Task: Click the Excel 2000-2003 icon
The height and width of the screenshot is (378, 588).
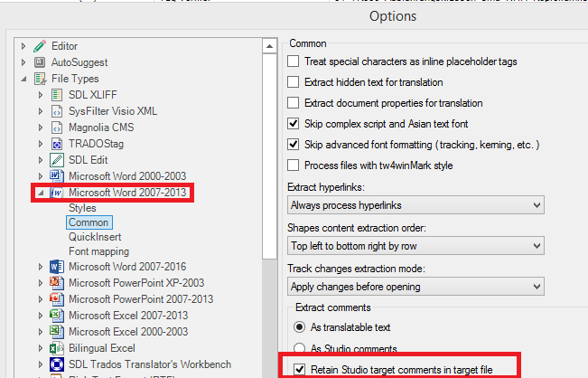Action: point(57,332)
